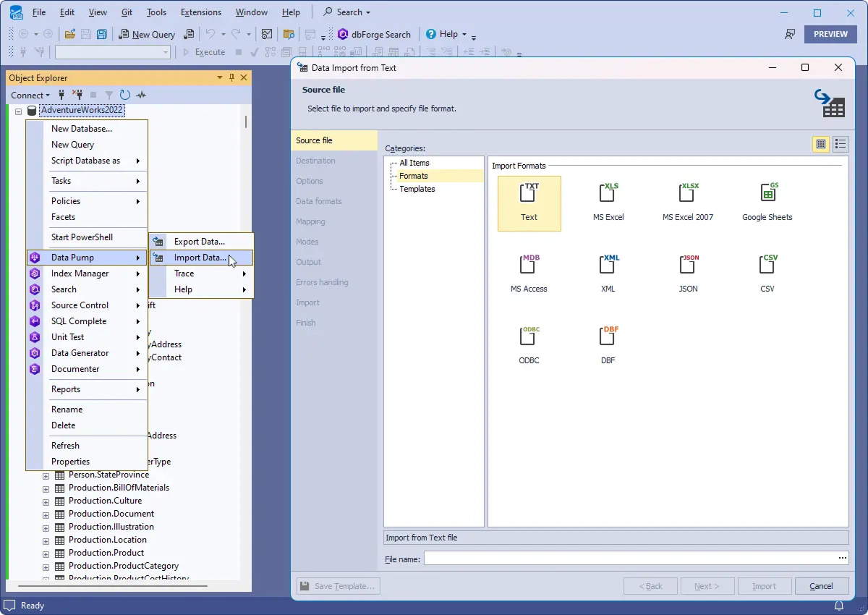Create a New Query from the toolbar
868x615 pixels.
(x=148, y=34)
